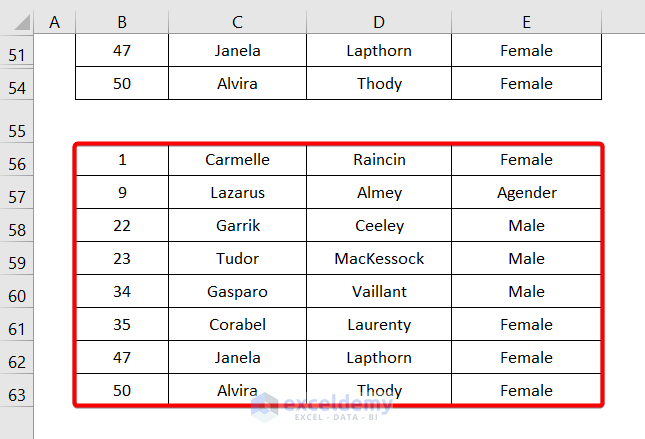Click the MacKessock cell
Viewport: 645px width, 439px height.
pyautogui.click(x=379, y=259)
